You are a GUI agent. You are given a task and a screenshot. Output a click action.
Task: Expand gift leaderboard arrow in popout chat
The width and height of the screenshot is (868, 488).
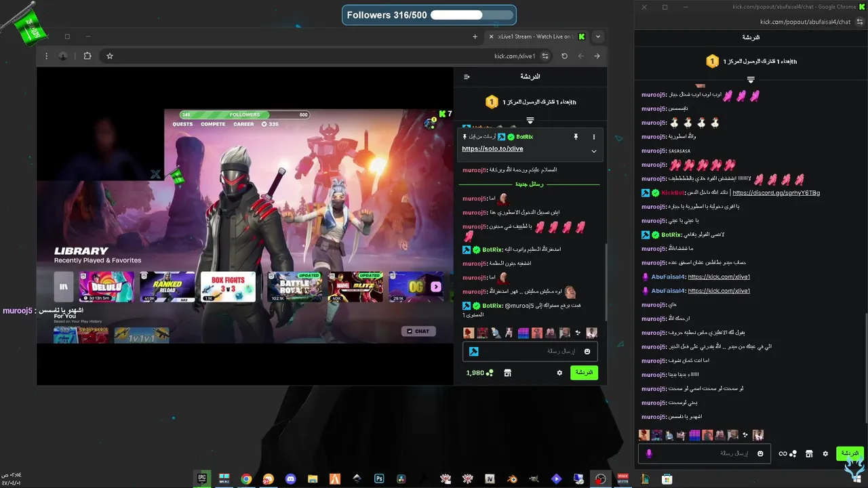point(751,79)
